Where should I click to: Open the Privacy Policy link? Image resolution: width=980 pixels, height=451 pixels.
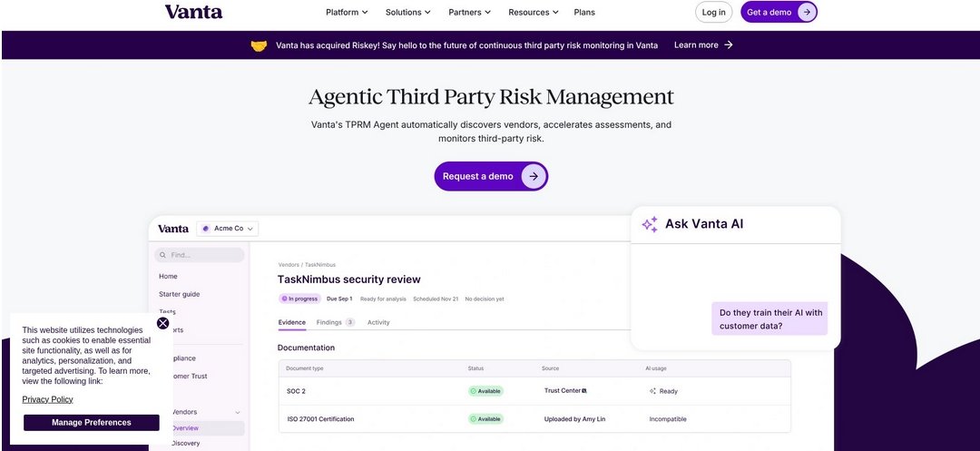point(47,399)
